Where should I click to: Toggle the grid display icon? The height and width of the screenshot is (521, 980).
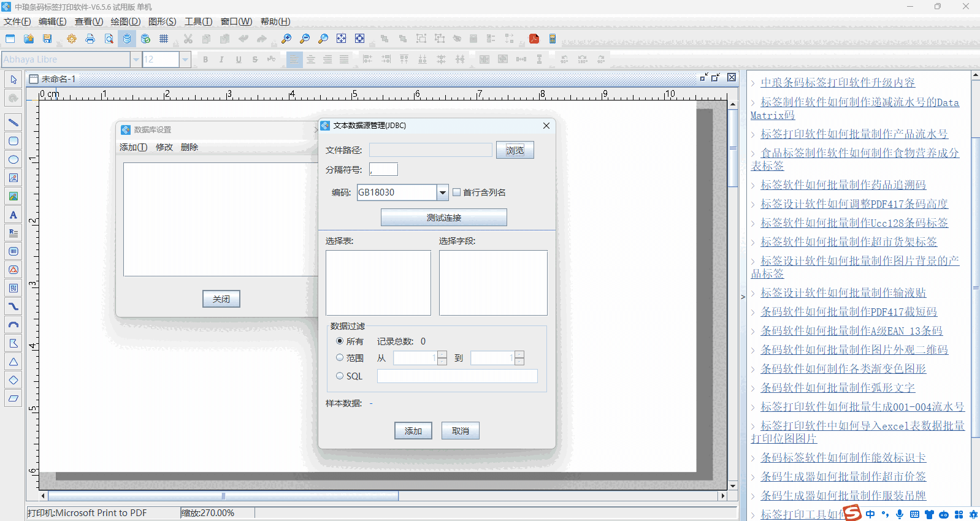pyautogui.click(x=164, y=39)
